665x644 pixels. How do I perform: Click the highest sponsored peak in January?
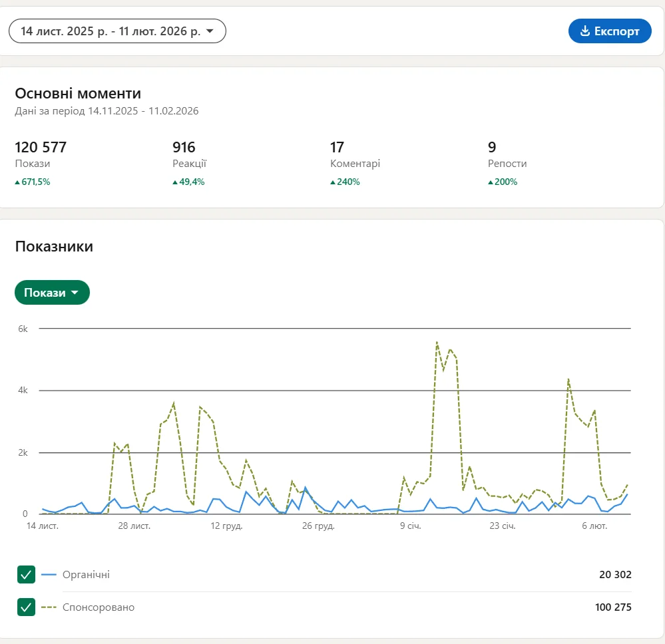[x=437, y=343]
